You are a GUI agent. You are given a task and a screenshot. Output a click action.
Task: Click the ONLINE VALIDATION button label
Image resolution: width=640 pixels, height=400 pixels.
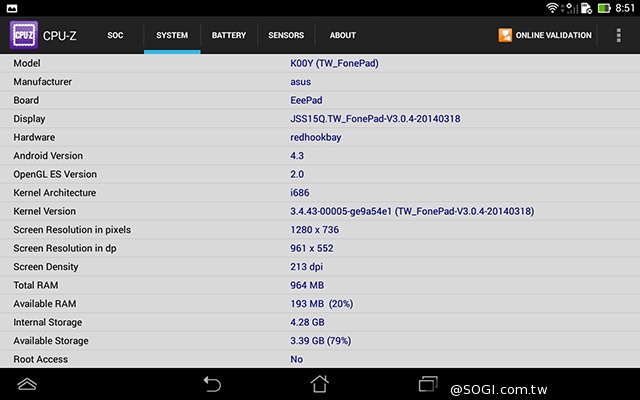point(553,35)
